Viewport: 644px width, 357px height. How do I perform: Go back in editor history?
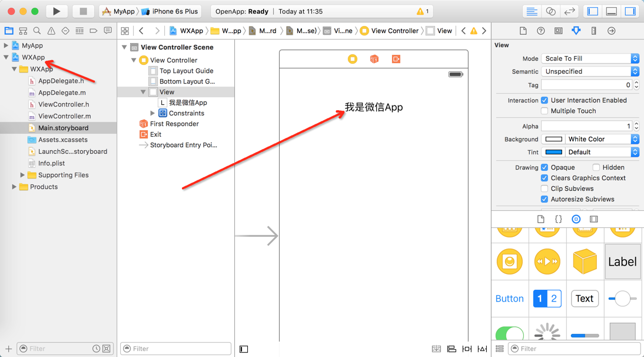141,31
